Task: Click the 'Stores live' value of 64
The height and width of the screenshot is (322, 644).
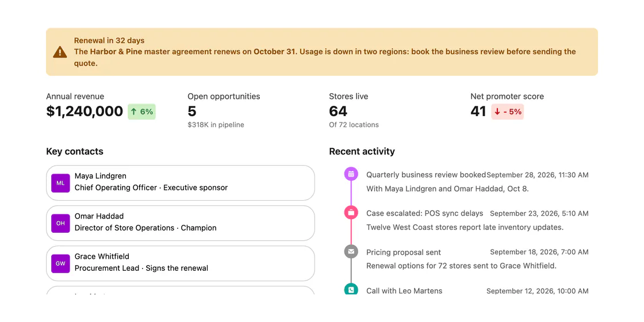Action: [338, 112]
